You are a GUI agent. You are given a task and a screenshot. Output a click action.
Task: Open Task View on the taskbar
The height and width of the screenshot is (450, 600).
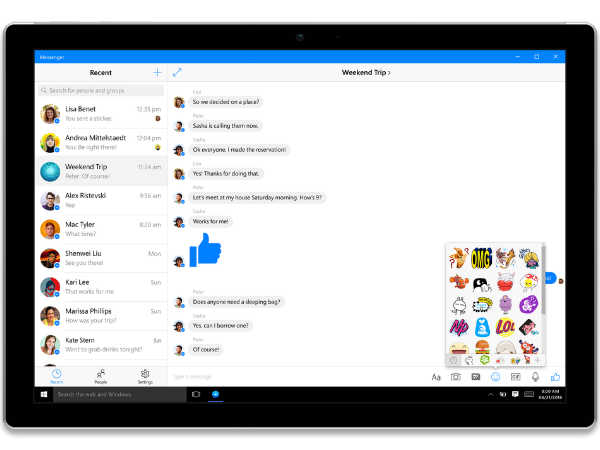coord(196,394)
